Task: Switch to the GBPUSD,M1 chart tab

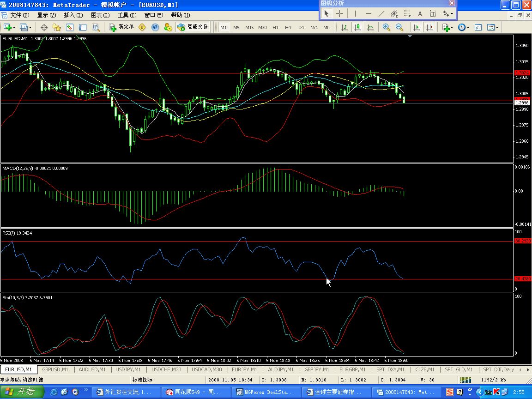Action: click(55, 369)
